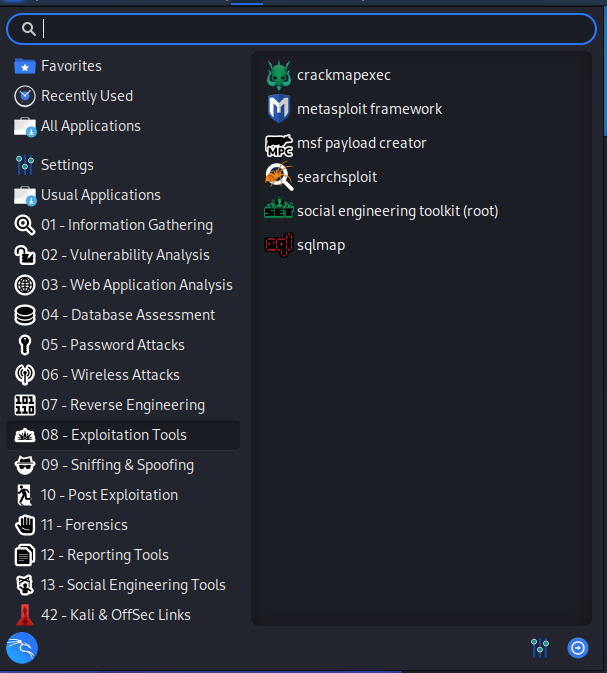
Task: Click the Settings sliders icon in category list
Action: pos(25,165)
